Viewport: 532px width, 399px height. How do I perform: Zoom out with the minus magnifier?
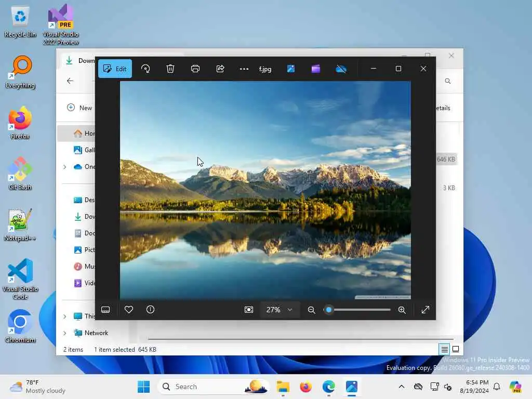[311, 310]
